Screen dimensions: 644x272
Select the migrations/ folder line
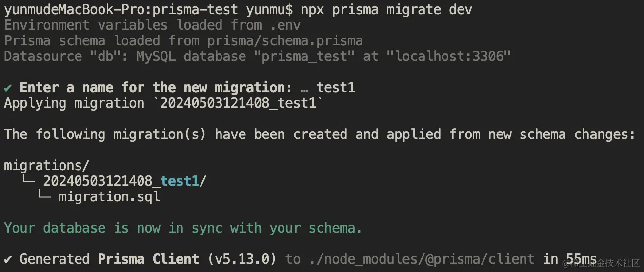click(x=47, y=166)
